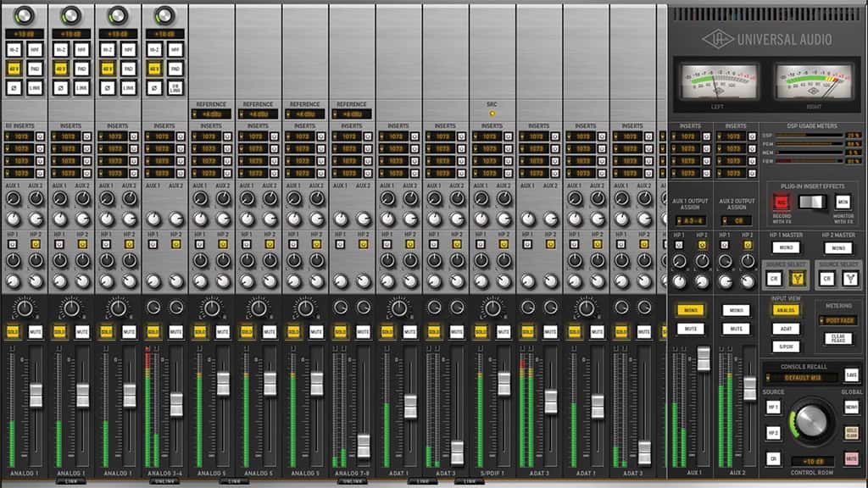Enable HP 1 send on S/PDIF 1
This screenshot has height=488, width=868.
[481, 244]
